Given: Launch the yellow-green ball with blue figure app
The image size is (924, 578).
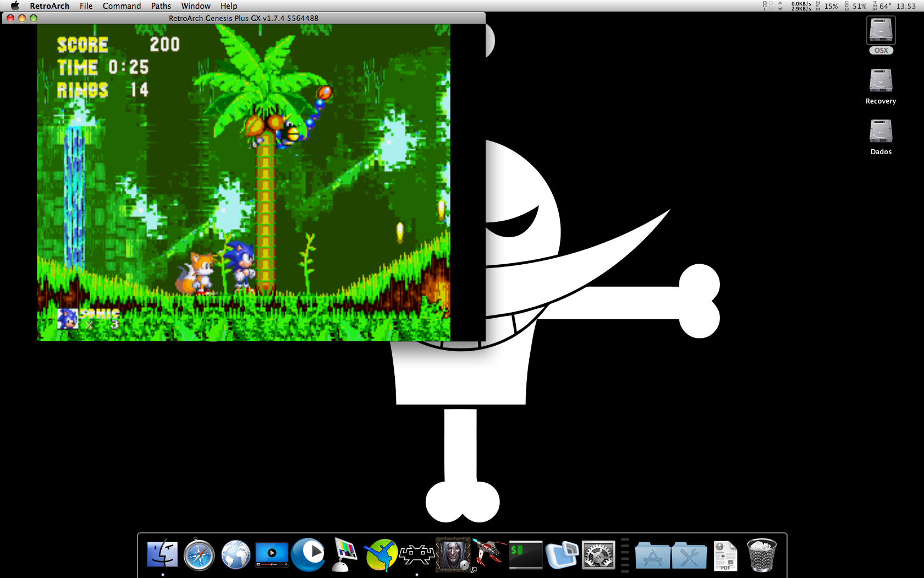Looking at the screenshot, I should [381, 554].
